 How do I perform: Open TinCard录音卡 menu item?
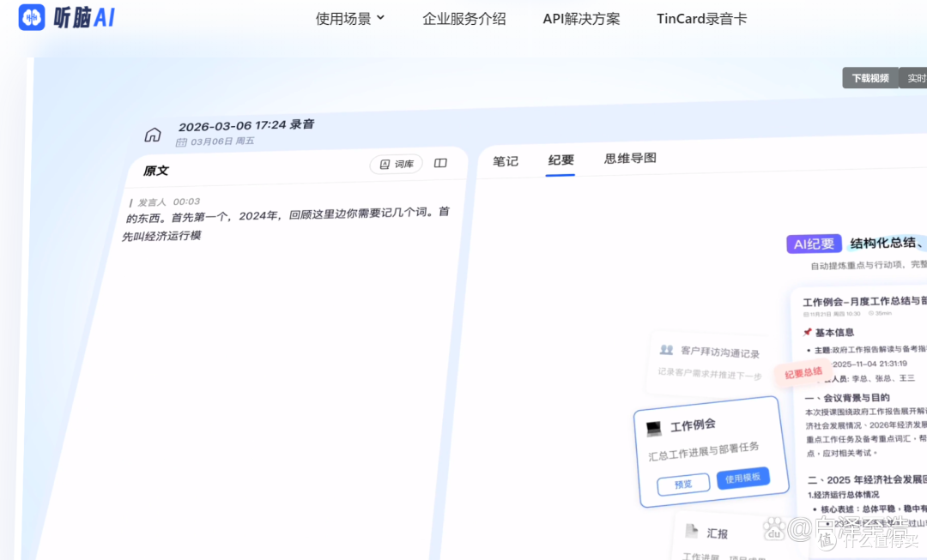702,19
